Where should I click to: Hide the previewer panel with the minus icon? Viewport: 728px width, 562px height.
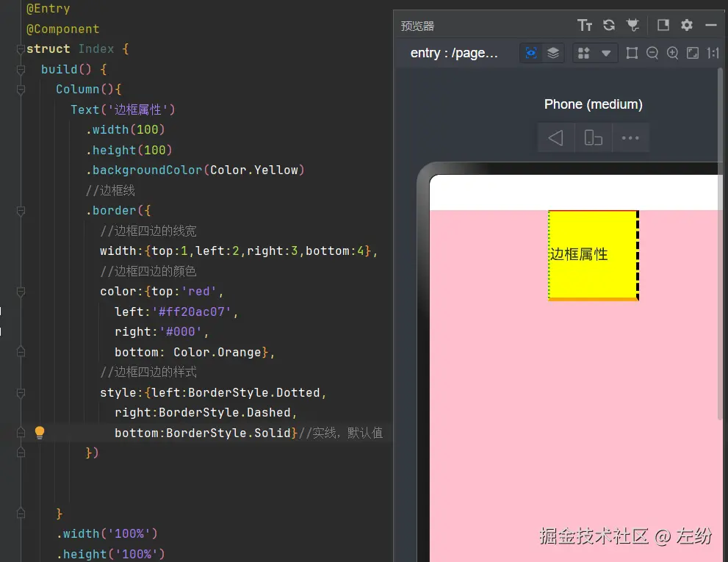[711, 25]
